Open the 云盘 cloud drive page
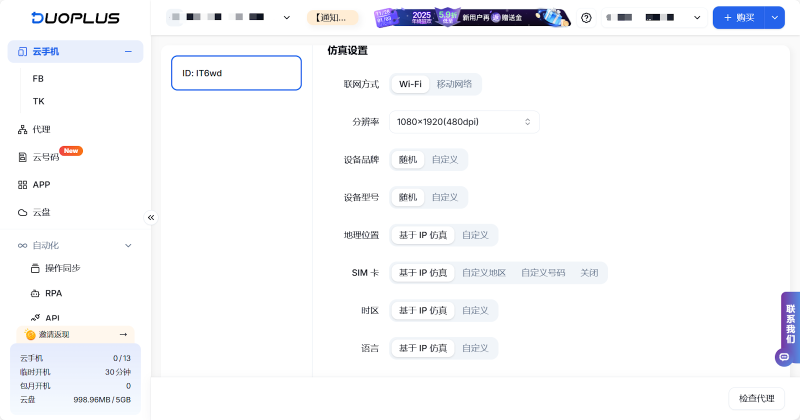The image size is (800, 420). [41, 212]
